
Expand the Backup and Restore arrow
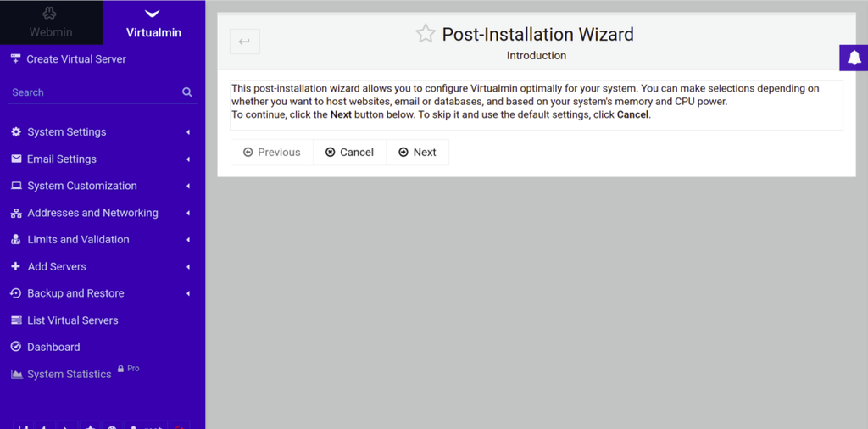point(188,293)
